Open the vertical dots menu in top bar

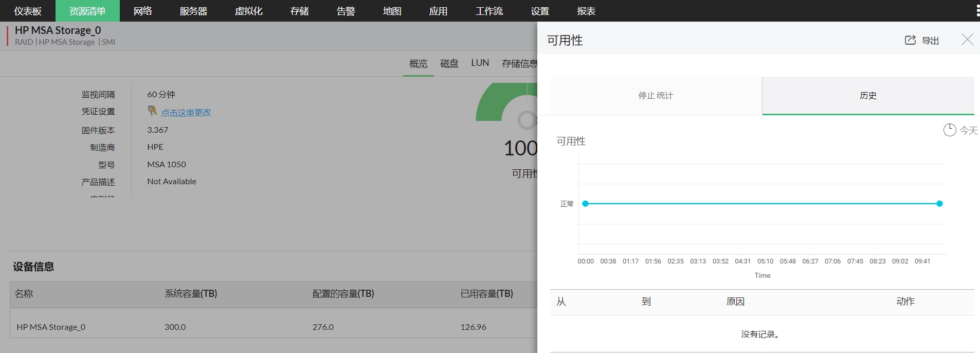[x=977, y=11]
